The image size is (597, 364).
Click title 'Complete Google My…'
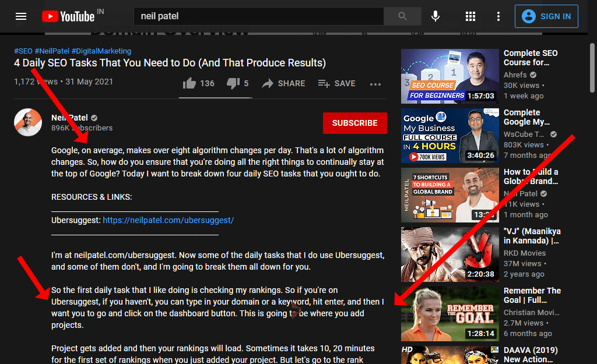point(526,117)
